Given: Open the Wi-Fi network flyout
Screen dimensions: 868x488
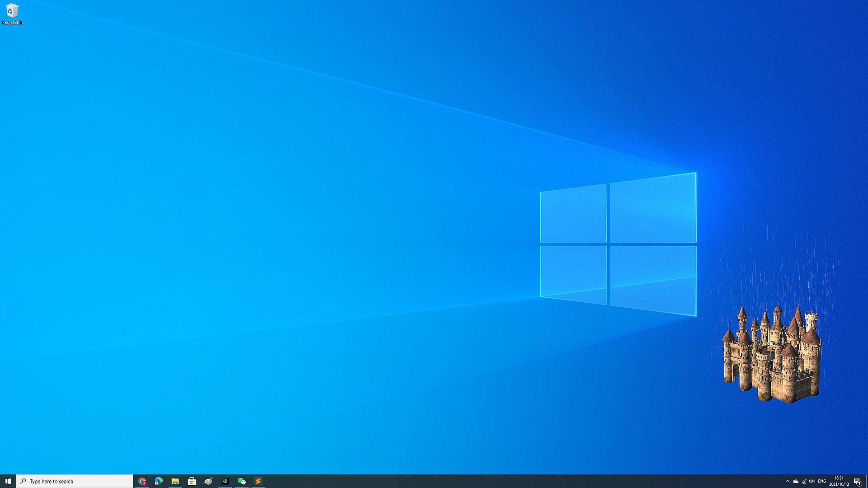Looking at the screenshot, I should [x=804, y=481].
